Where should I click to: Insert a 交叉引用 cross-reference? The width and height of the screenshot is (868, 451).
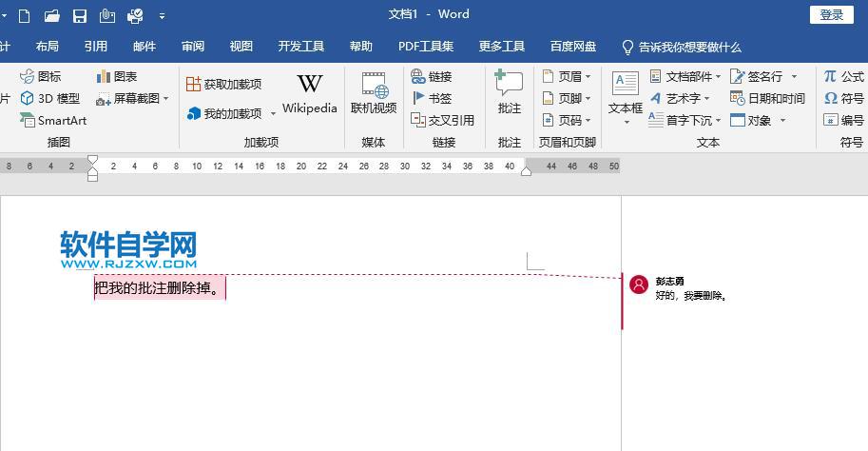[x=442, y=120]
